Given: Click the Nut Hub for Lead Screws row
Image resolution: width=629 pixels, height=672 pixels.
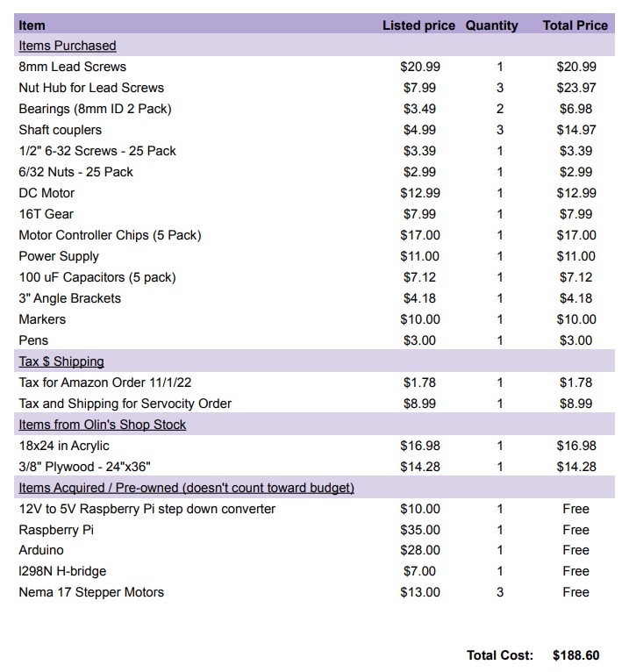Looking at the screenshot, I should pos(314,88).
